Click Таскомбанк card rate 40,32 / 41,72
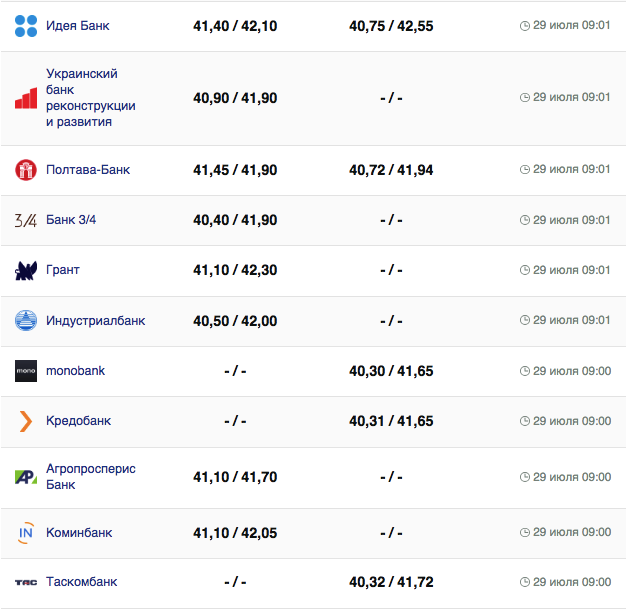This screenshot has height=609, width=629. [391, 582]
